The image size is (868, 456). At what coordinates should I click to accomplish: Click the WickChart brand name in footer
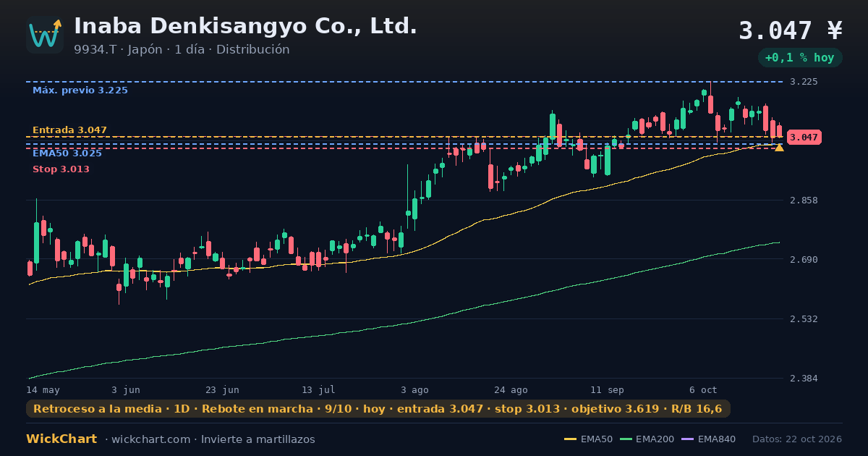[x=61, y=439]
